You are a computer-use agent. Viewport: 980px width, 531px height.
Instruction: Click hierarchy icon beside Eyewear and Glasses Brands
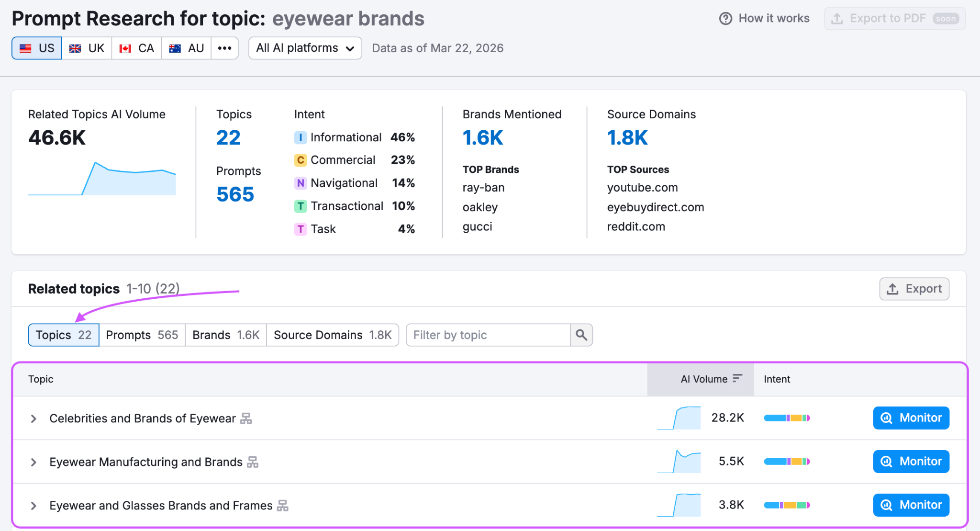click(283, 506)
